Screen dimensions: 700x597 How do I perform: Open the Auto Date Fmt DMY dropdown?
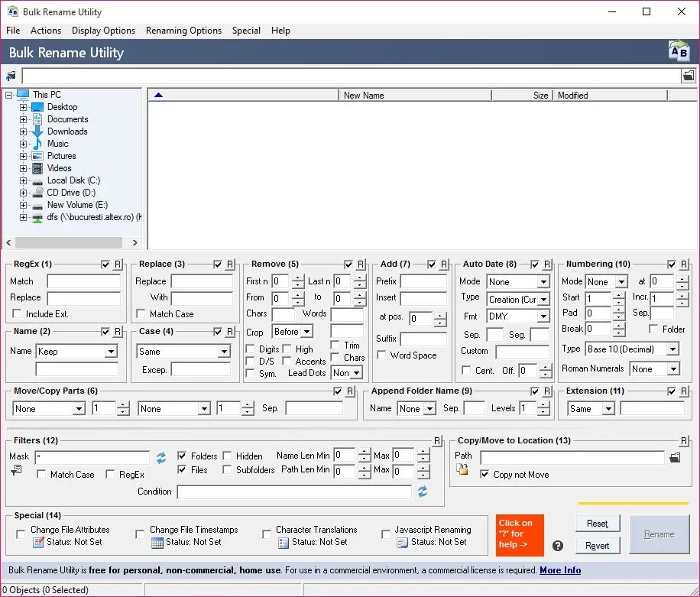click(543, 316)
